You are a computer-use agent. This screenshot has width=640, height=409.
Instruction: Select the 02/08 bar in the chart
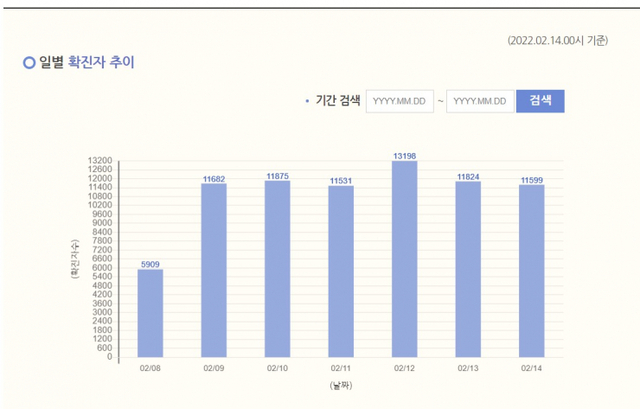click(x=150, y=312)
